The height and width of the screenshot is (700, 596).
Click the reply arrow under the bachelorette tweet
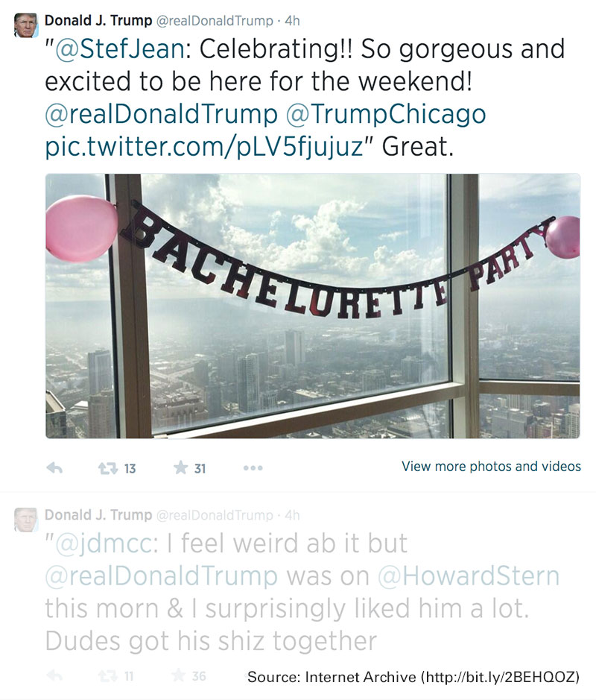coord(54,468)
